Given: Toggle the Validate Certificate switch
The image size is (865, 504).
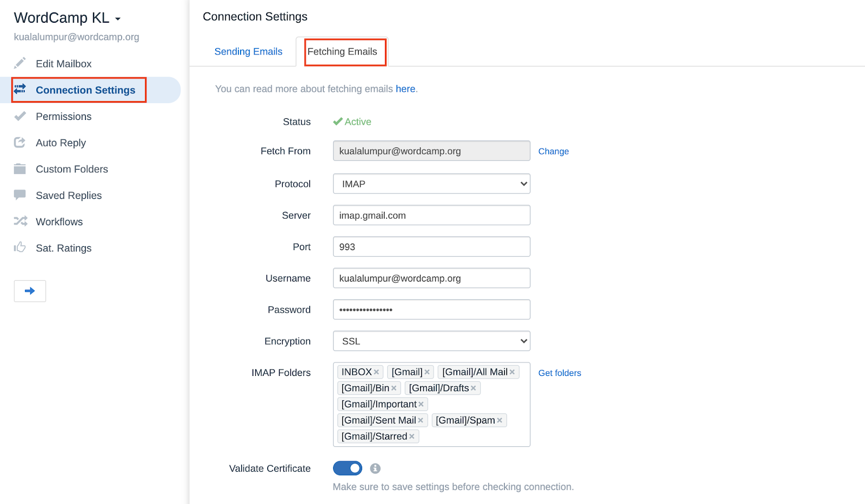Looking at the screenshot, I should point(348,468).
